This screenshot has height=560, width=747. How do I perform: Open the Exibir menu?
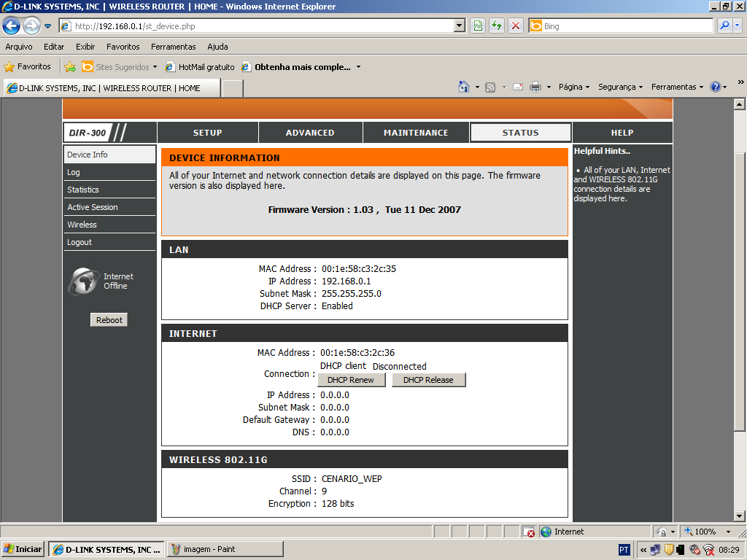pos(85,47)
